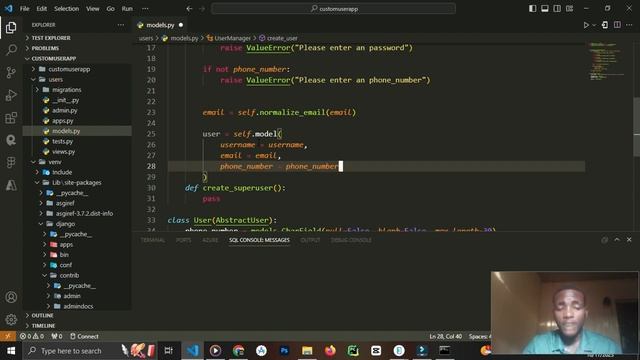Switch to the Ports panel tab

tap(183, 240)
